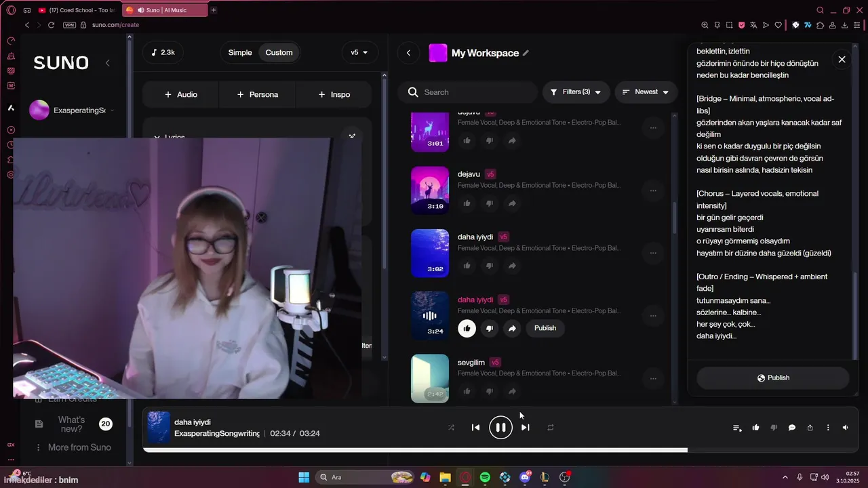Viewport: 868px width, 488px height.
Task: Open the Newest sort dropdown
Action: pyautogui.click(x=646, y=92)
